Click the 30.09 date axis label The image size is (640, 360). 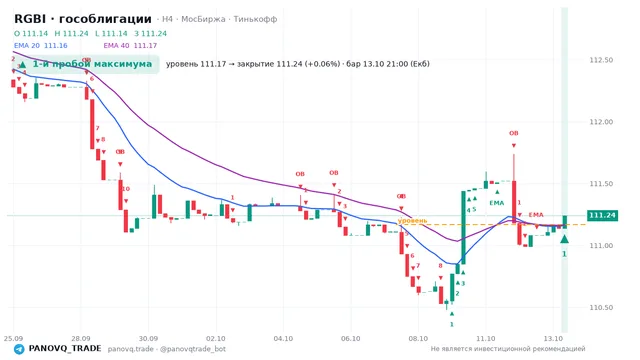[x=148, y=339]
